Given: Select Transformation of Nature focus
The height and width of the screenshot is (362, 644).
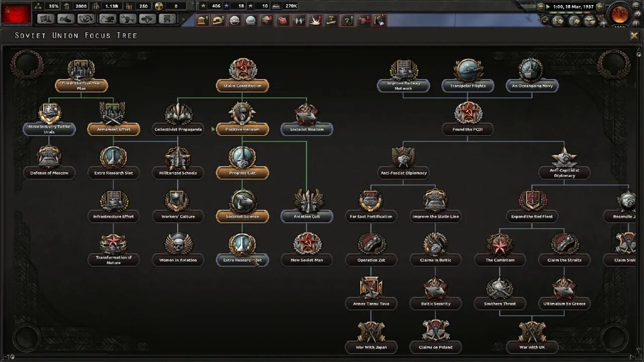Looking at the screenshot, I should tap(113, 250).
